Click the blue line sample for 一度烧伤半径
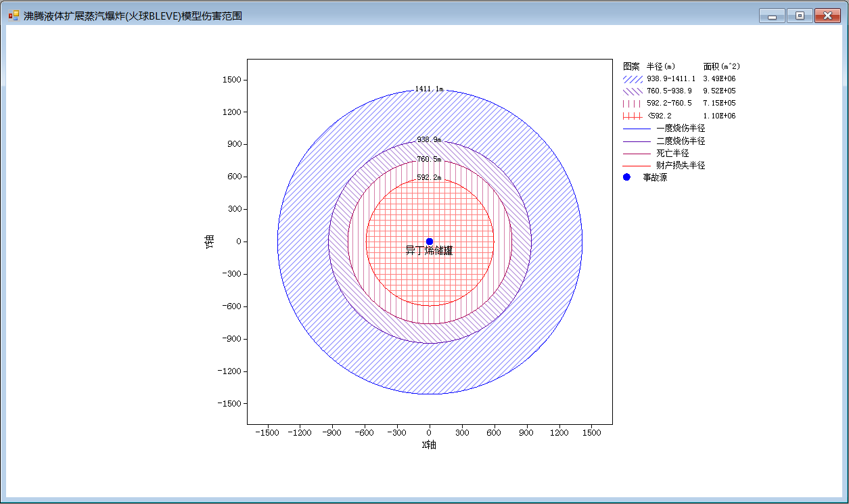This screenshot has width=849, height=504. pos(637,129)
